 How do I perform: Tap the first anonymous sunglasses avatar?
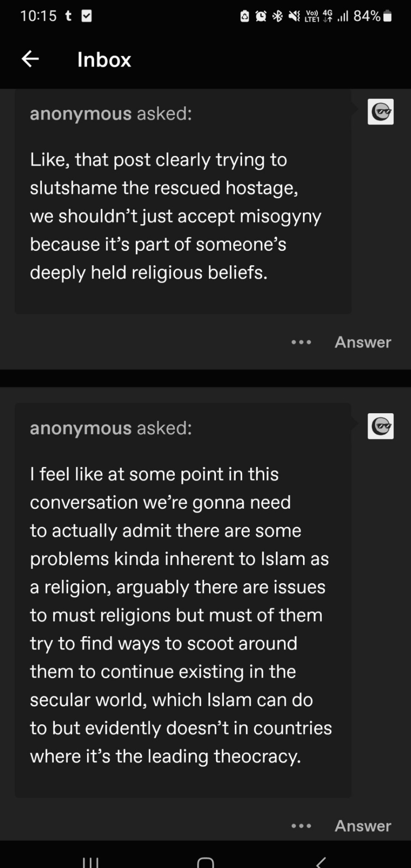(381, 112)
